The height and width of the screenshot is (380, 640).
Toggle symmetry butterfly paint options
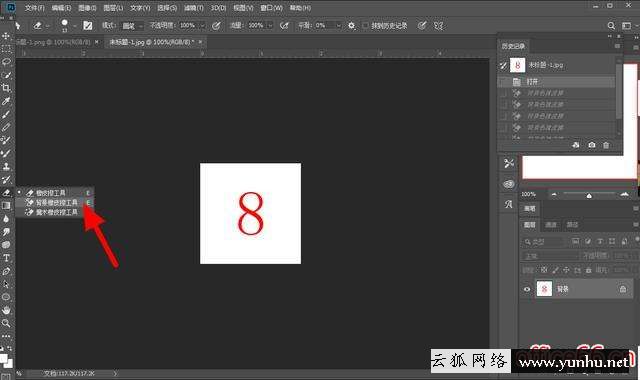click(x=439, y=26)
